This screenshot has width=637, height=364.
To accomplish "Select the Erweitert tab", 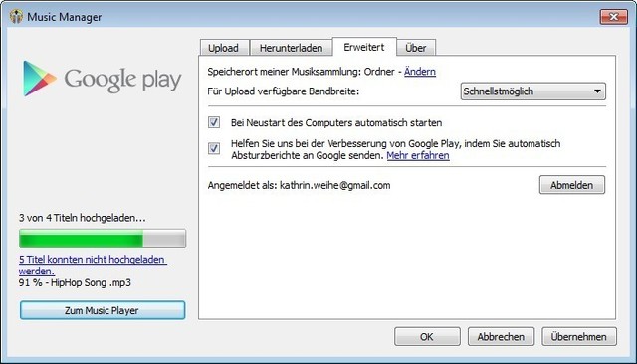I will coord(364,47).
